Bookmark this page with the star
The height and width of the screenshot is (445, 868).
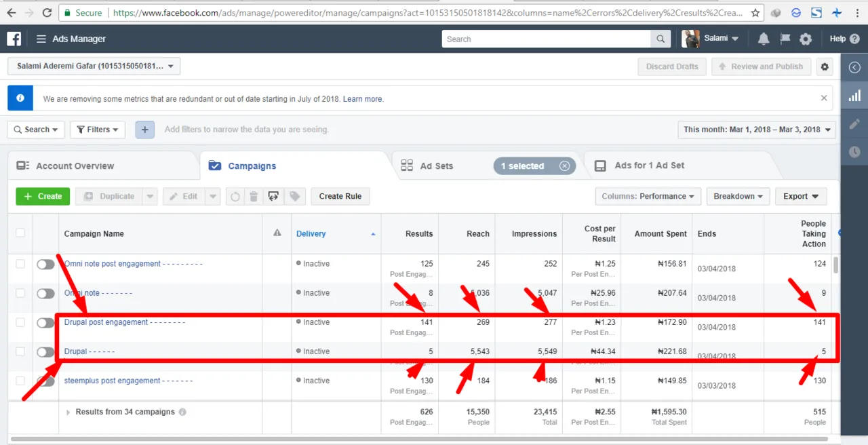pyautogui.click(x=755, y=12)
